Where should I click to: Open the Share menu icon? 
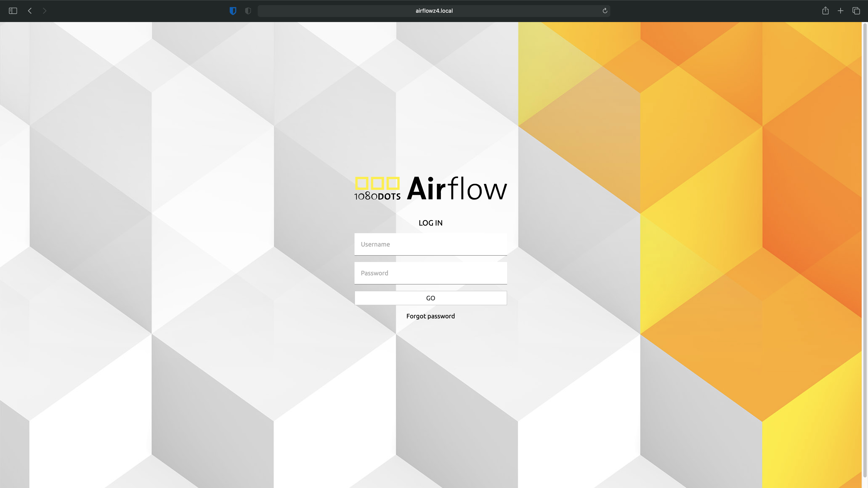825,11
